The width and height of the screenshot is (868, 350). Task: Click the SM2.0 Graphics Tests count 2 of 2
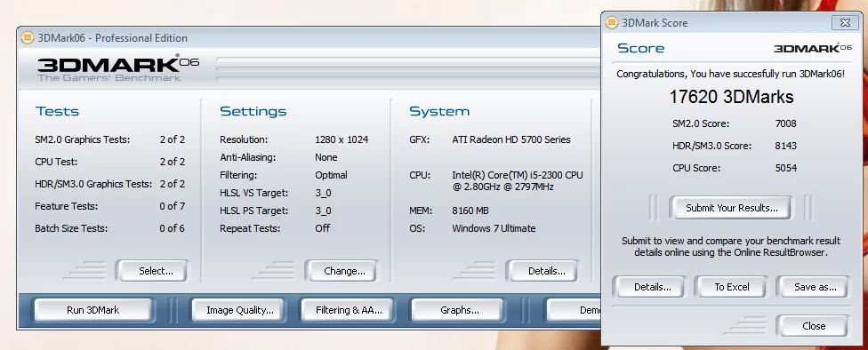pos(173,139)
